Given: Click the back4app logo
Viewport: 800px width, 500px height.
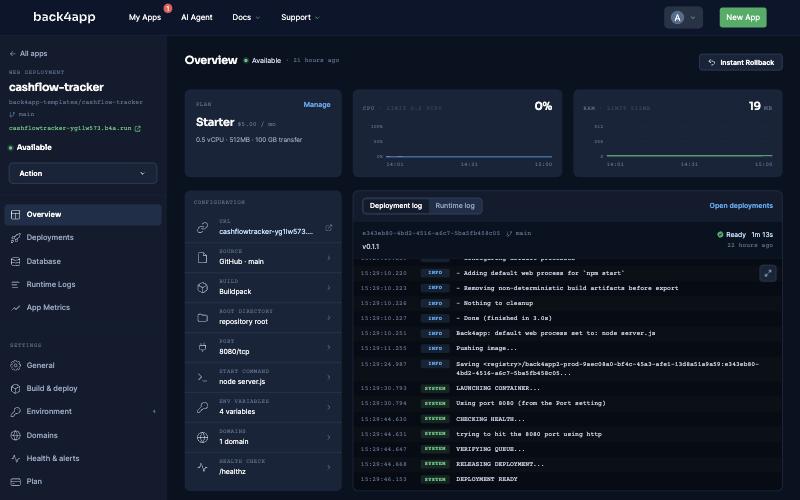Looking at the screenshot, I should (64, 17).
